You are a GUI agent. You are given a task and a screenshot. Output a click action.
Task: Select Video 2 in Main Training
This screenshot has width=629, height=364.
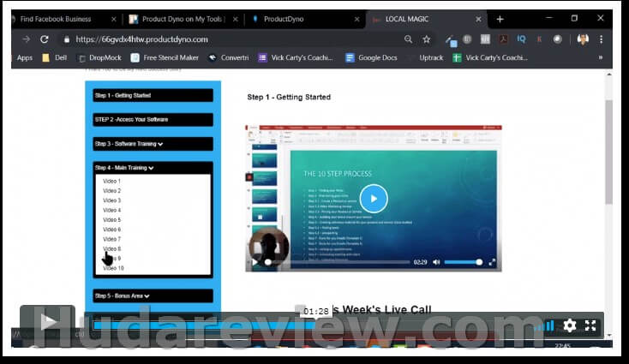111,191
